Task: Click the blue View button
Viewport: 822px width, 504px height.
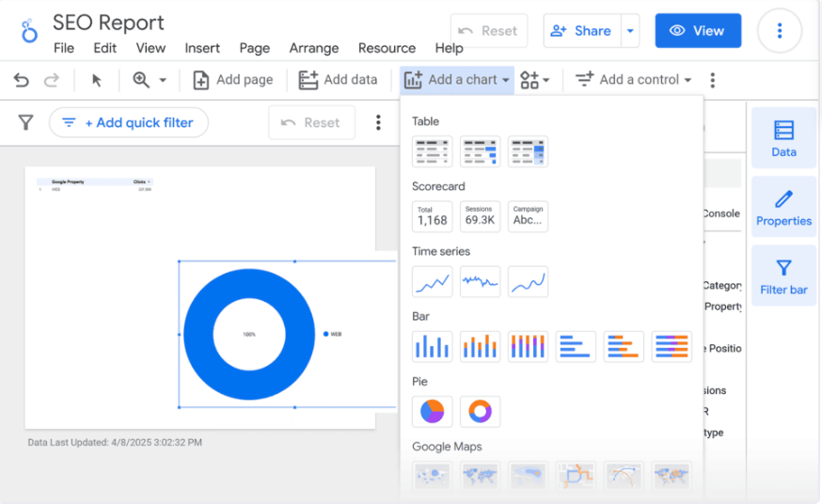Action: point(698,31)
